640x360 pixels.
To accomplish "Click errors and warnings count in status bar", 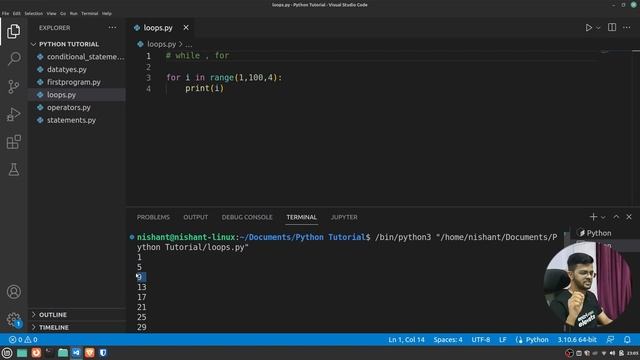I will tap(23, 340).
